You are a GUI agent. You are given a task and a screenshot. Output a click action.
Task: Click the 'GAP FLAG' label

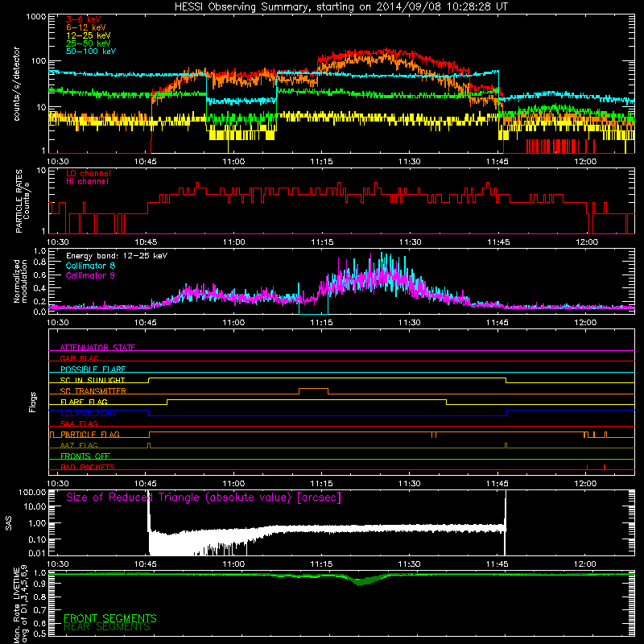[x=80, y=358]
